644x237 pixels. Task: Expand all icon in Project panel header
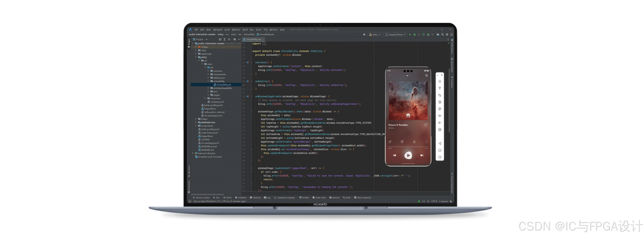coord(225,39)
